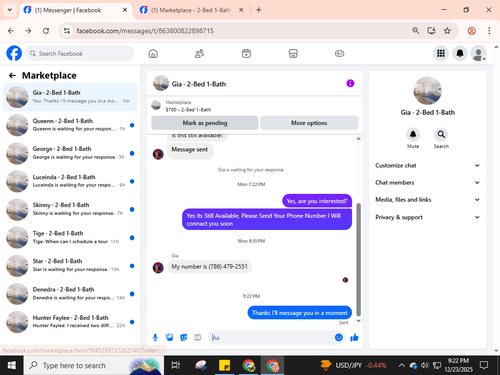This screenshot has width=500, height=375.
Task: Choose a GIF icon
Action: 198,338
